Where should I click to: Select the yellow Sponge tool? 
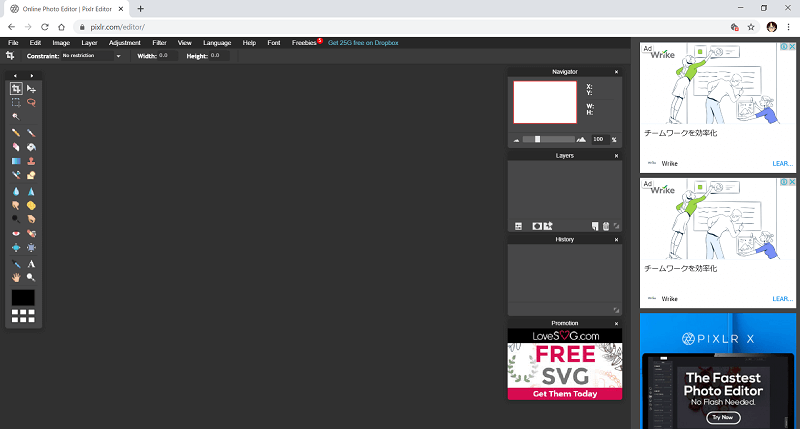pyautogui.click(x=31, y=206)
